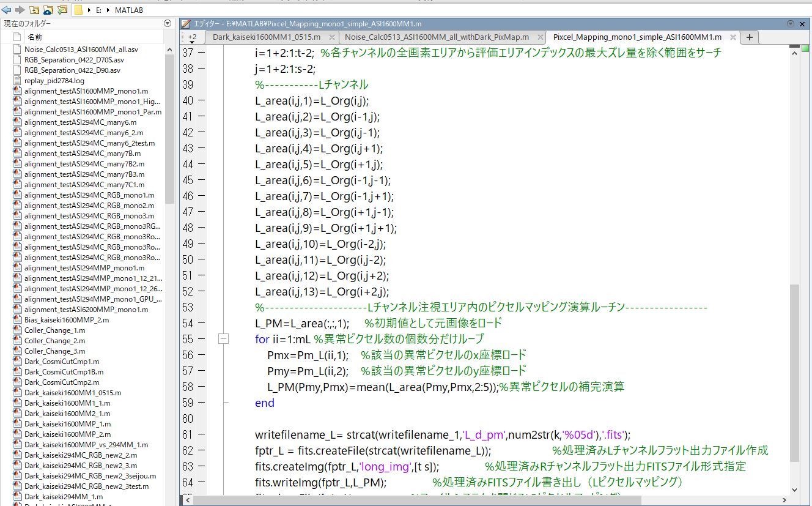Image resolution: width=812 pixels, height=506 pixels.
Task: Switch to Noise_Calc0513_ASI1600MM_all_withDark_PixMap.m tab
Action: coord(437,37)
